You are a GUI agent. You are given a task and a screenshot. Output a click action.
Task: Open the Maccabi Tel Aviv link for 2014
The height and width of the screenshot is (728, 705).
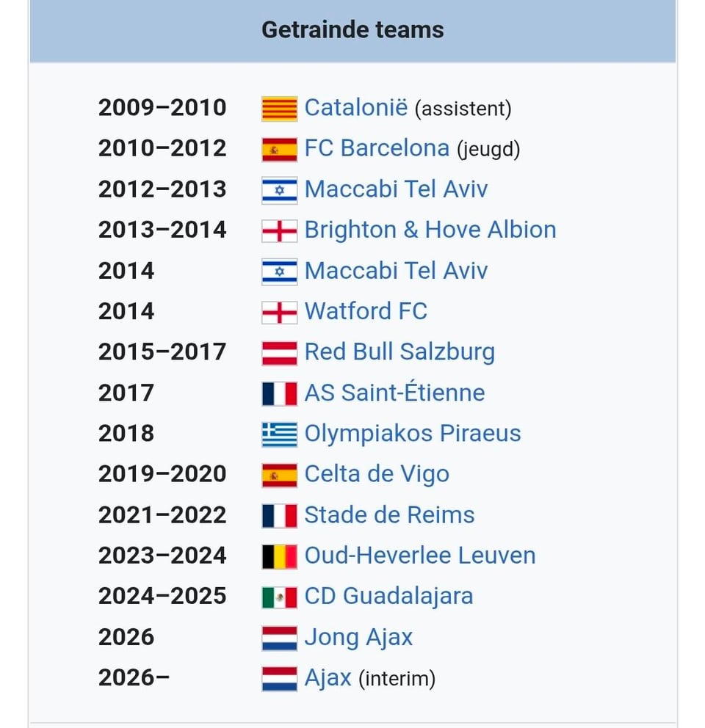pos(396,271)
